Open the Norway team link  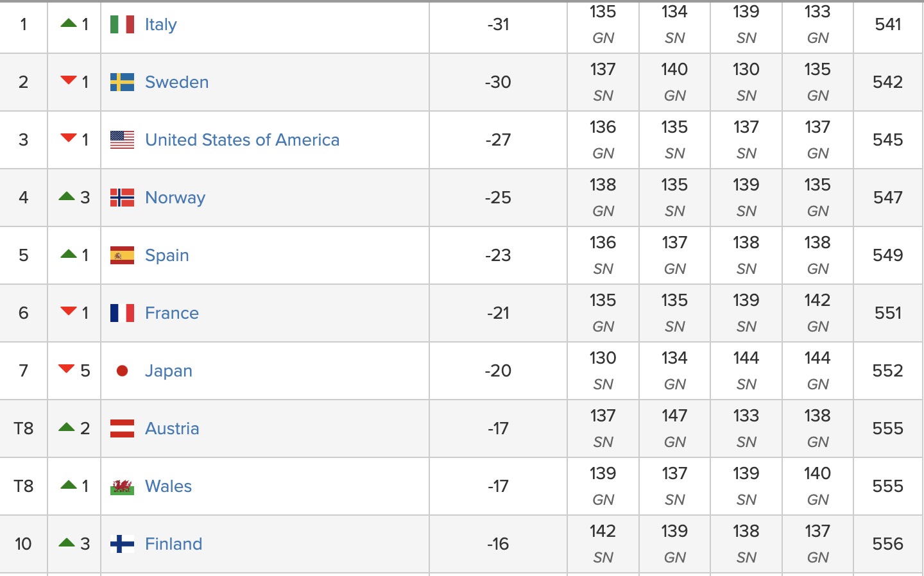175,198
